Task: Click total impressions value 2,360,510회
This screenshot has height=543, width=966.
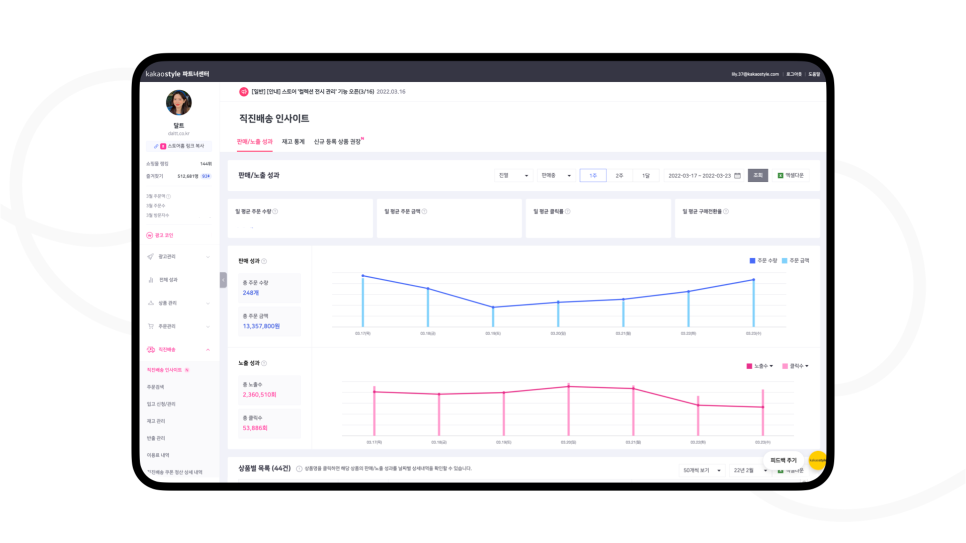Action: coord(259,394)
